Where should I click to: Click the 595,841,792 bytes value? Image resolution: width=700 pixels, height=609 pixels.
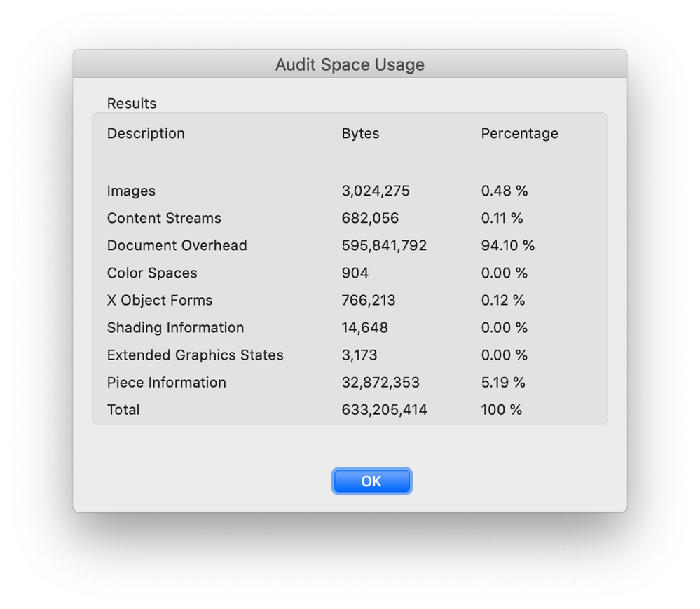pos(384,245)
